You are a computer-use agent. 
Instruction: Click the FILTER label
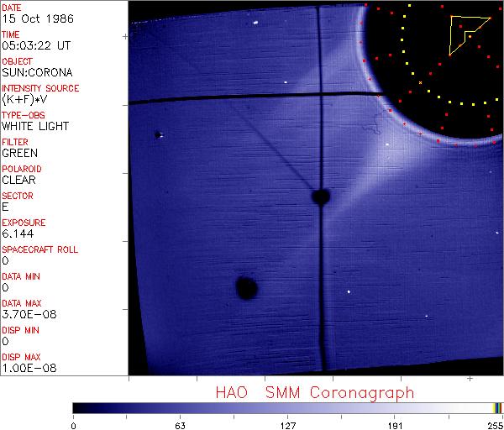click(15, 142)
